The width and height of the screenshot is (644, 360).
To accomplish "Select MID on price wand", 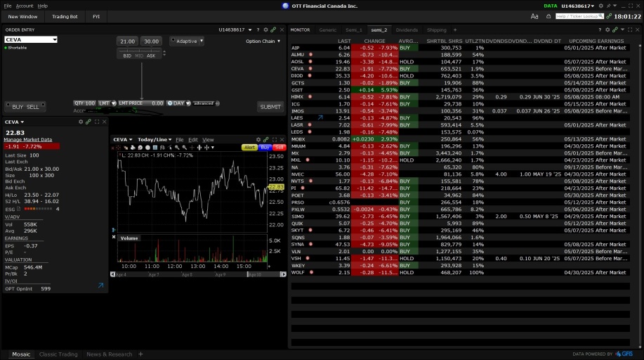I will pos(139,56).
